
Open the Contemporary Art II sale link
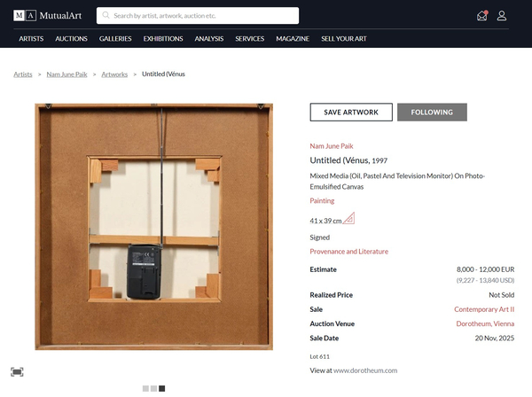coord(484,309)
